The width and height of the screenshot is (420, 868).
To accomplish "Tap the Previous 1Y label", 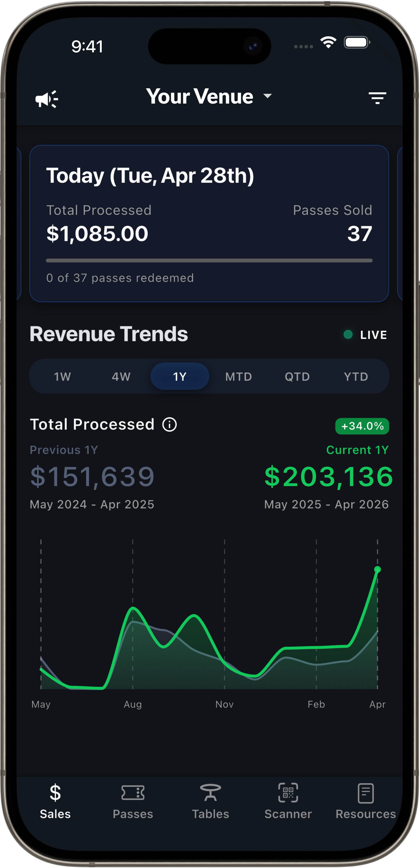I will [64, 450].
